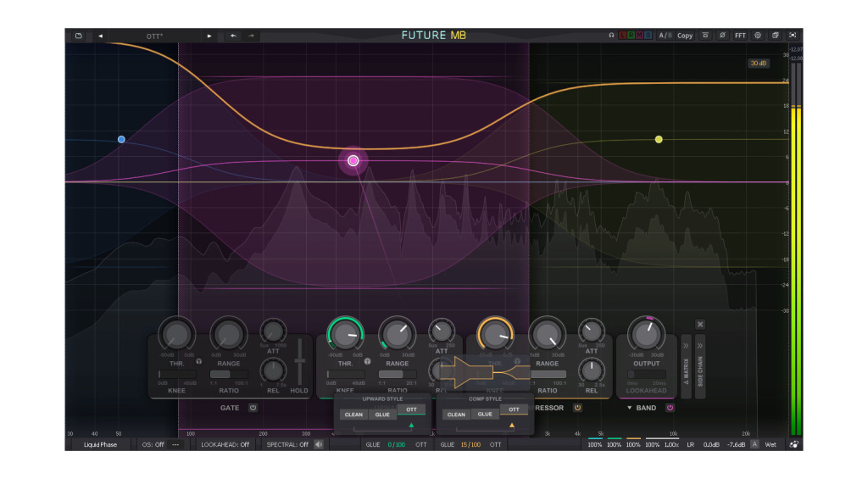Image resolution: width=868 pixels, height=479 pixels.
Task: Select CLEAN in Upward Style
Action: pyautogui.click(x=353, y=415)
